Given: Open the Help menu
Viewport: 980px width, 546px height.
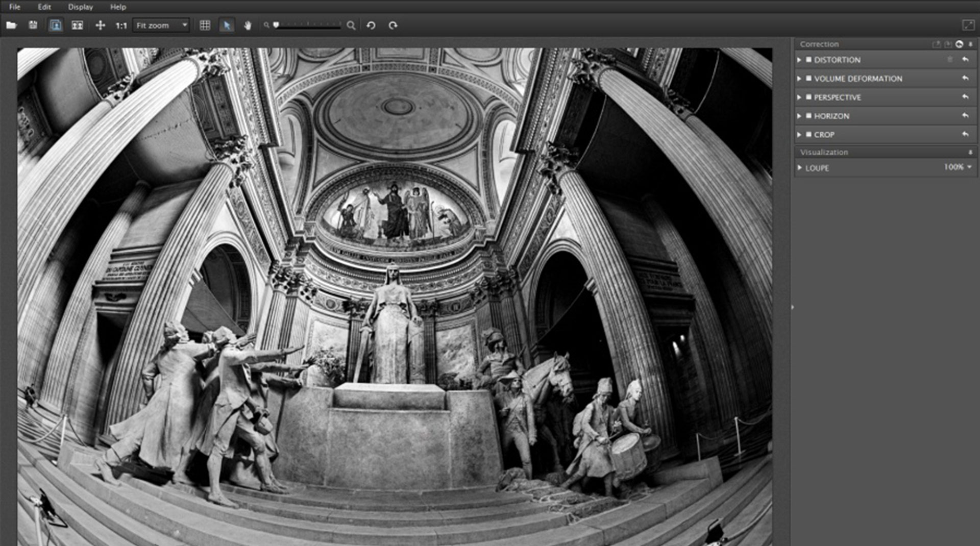Looking at the screenshot, I should tap(118, 7).
